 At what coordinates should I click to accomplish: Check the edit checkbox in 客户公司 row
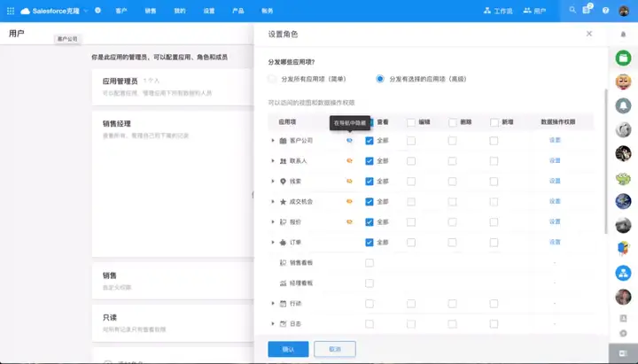[x=411, y=141]
